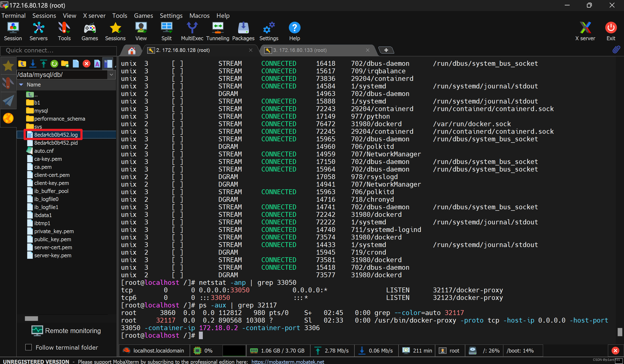
Task: Click Remote monitoring button
Action: 66,331
